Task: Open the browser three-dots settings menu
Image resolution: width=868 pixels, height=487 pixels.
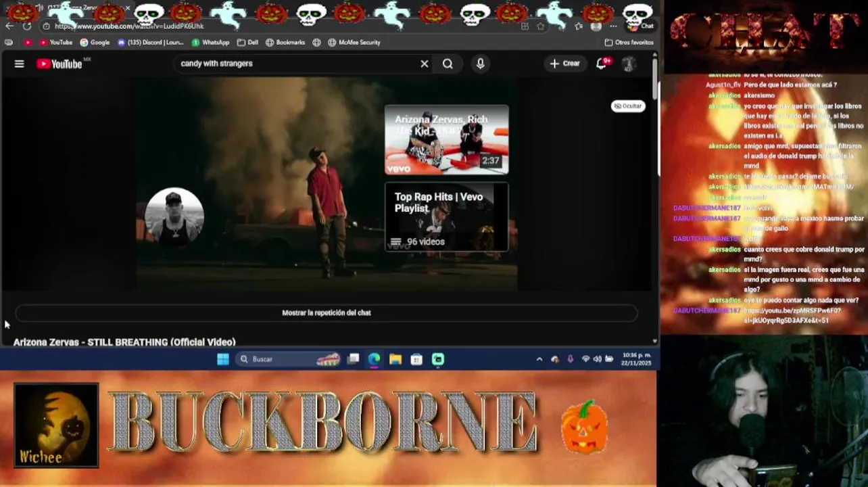Action: pos(612,26)
